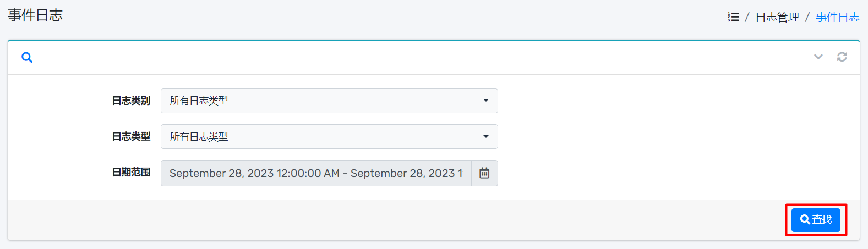Click the 日志类别 field label
The height and width of the screenshot is (249, 868).
click(131, 101)
